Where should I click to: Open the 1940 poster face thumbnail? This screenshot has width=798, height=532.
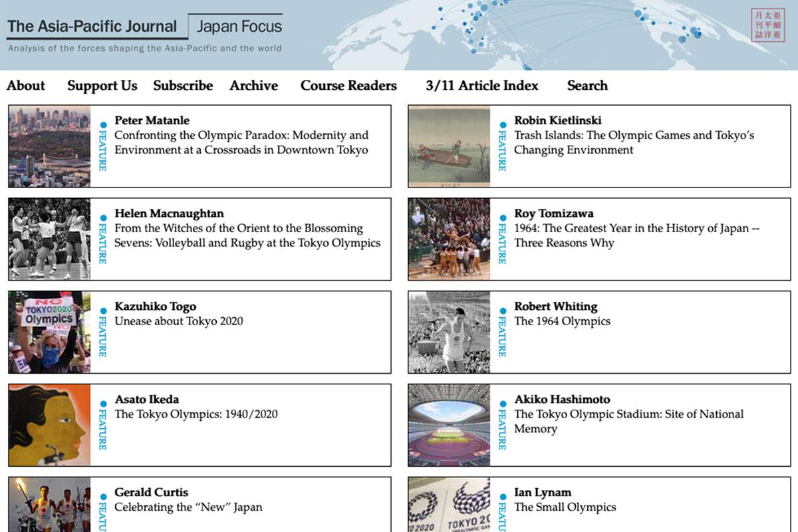pos(50,426)
